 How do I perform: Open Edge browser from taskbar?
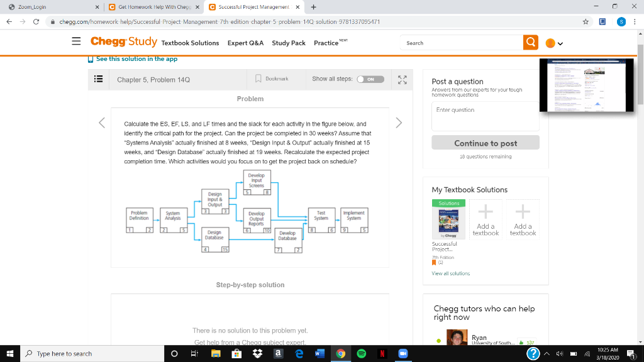299,353
